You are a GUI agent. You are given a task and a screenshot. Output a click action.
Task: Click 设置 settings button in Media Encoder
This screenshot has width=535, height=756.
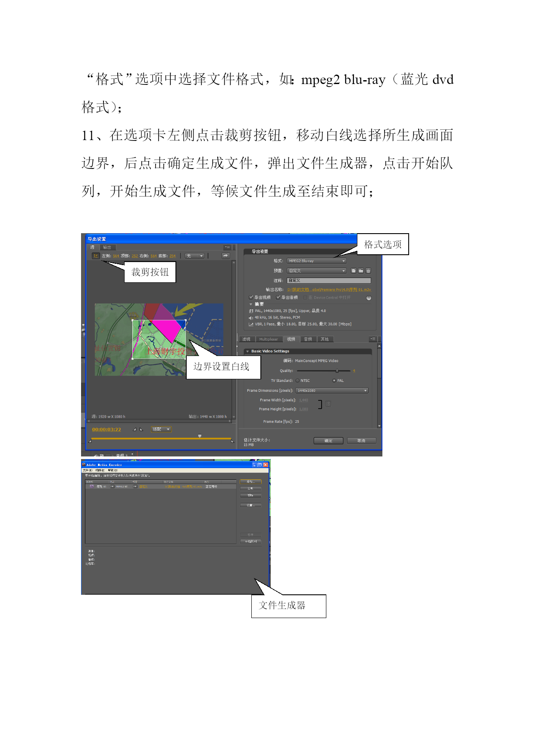[x=250, y=505]
